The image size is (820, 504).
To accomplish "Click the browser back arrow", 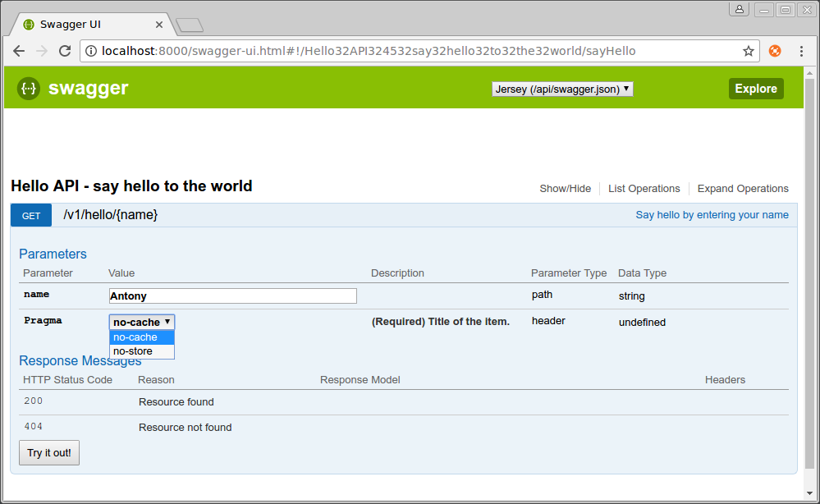I will point(18,51).
